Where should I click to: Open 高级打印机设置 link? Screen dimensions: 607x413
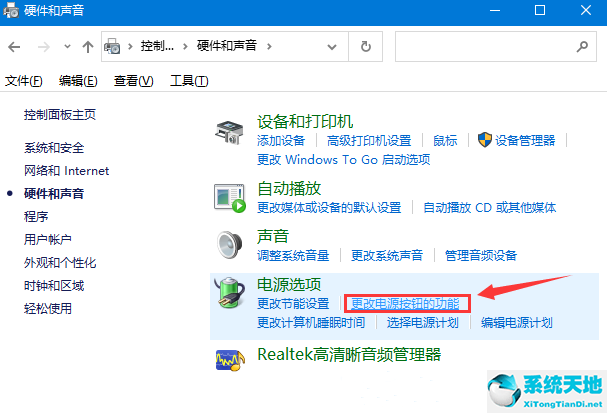[x=369, y=141]
